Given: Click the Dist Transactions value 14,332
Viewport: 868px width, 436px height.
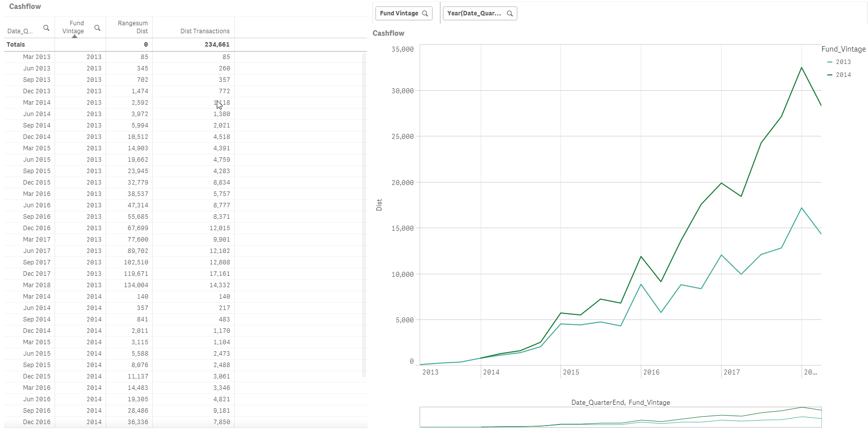Looking at the screenshot, I should 220,285.
